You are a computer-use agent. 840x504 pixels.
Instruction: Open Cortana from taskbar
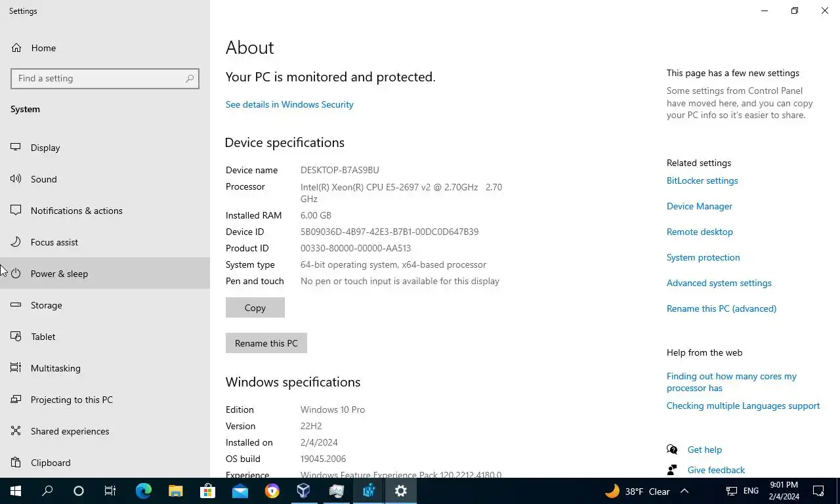(x=79, y=491)
